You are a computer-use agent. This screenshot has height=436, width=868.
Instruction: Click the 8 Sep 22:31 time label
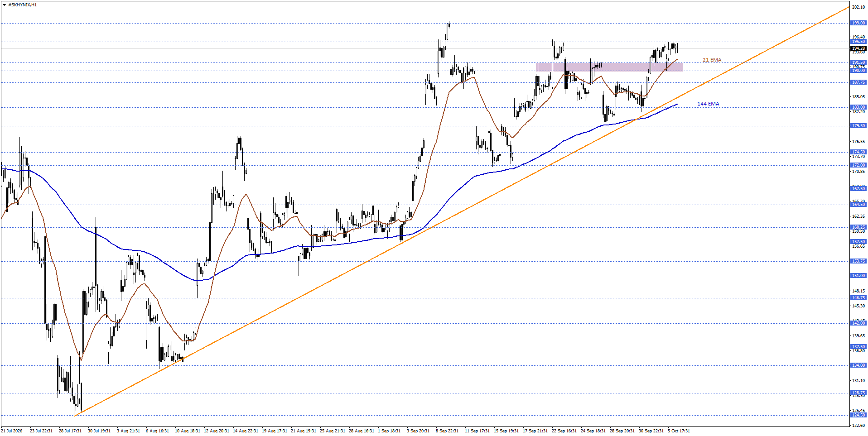[x=447, y=431]
